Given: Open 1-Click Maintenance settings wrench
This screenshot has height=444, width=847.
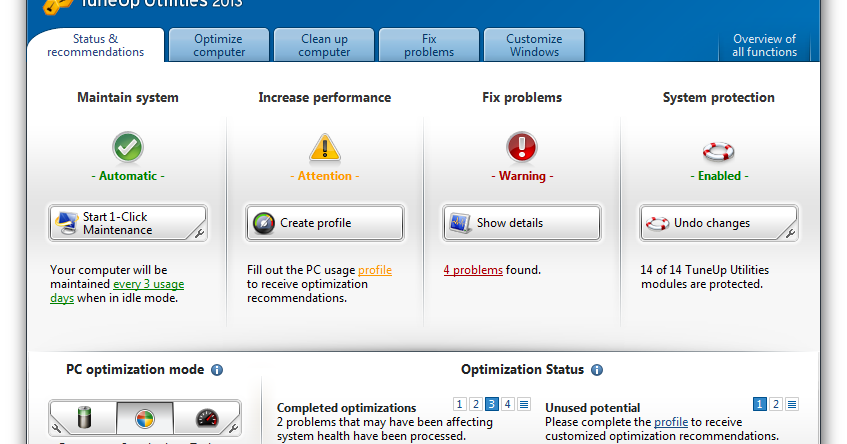Looking at the screenshot, I should [x=199, y=233].
